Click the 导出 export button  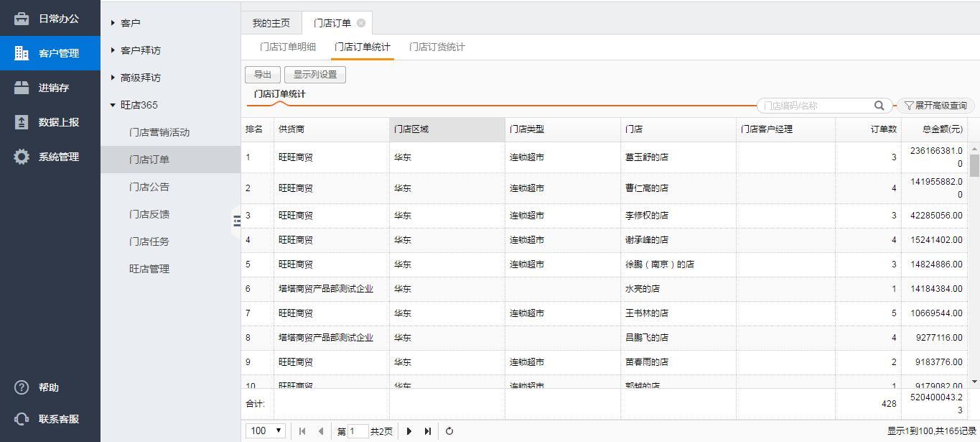click(x=262, y=75)
